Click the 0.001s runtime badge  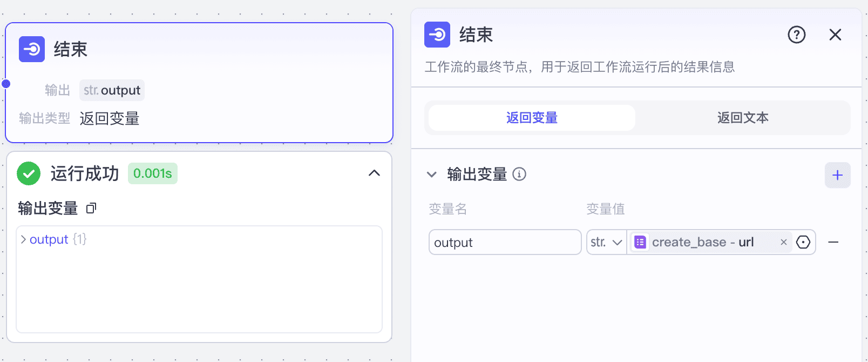click(x=152, y=173)
